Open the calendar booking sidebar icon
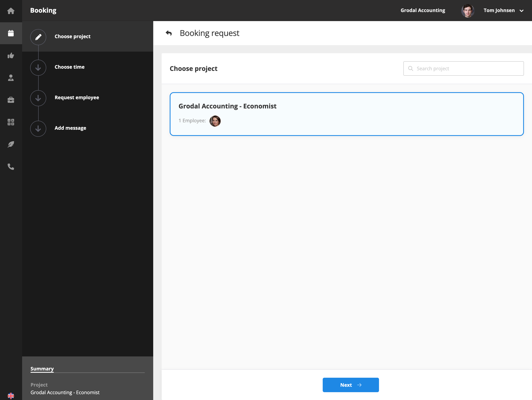 11,33
